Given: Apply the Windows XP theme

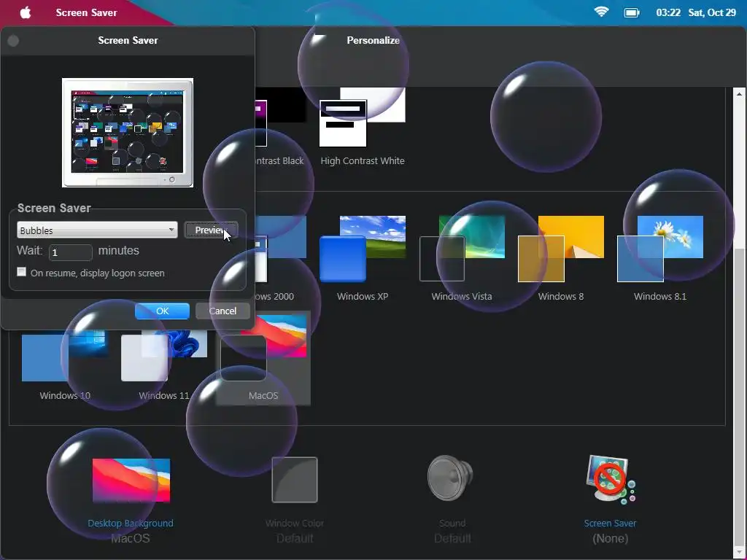Looking at the screenshot, I should pyautogui.click(x=362, y=259).
